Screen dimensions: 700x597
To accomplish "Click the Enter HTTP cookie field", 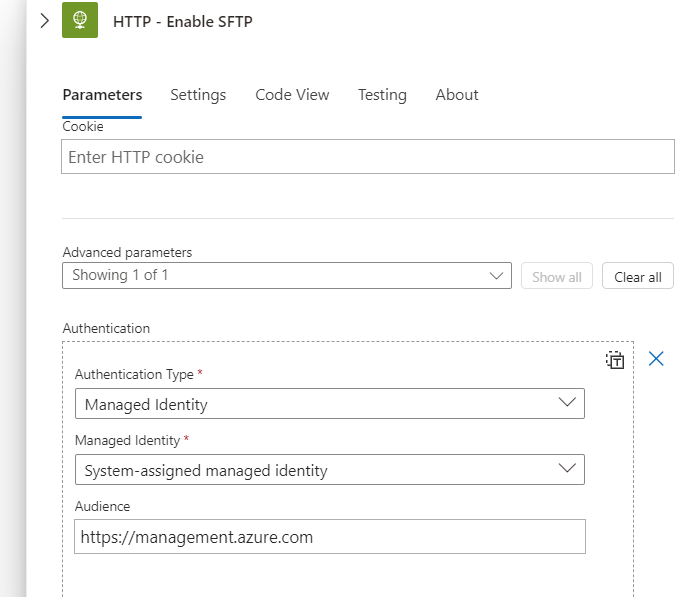I will pyautogui.click(x=368, y=157).
